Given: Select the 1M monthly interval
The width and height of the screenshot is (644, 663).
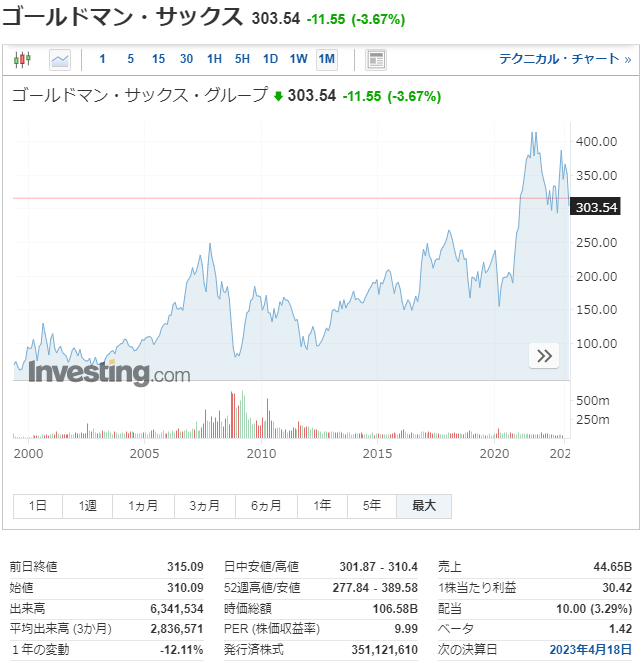Looking at the screenshot, I should coord(326,59).
